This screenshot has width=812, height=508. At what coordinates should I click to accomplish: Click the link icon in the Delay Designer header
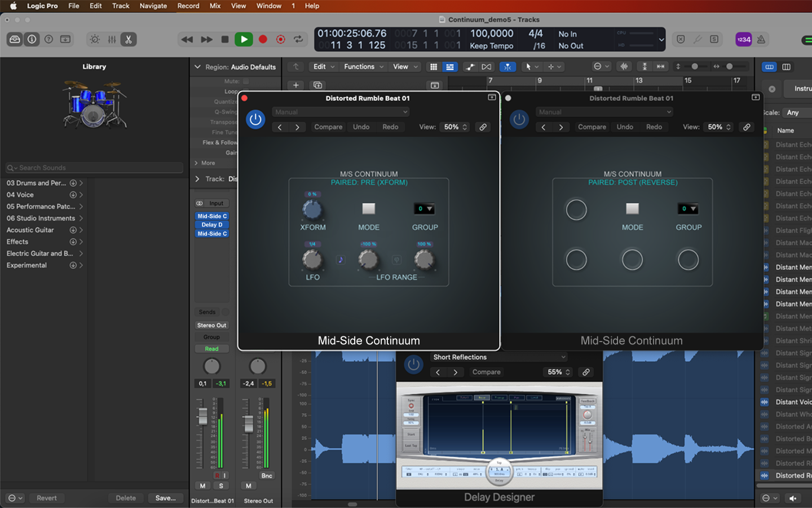click(x=586, y=372)
